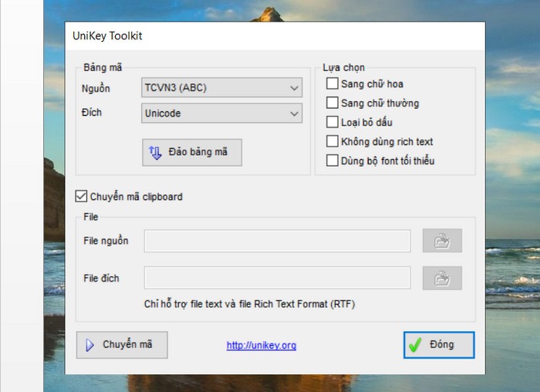Focus the File nguồn text field

click(277, 241)
